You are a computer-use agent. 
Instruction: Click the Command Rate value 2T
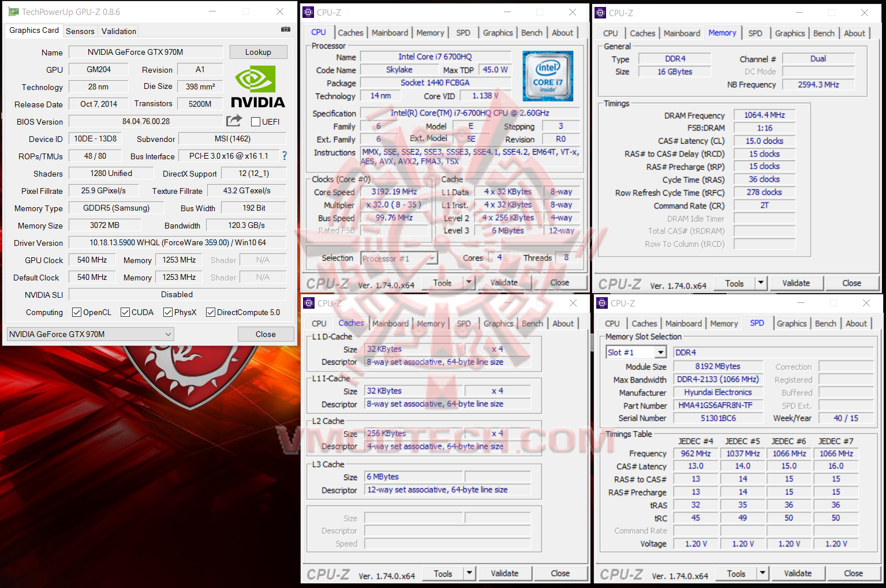point(764,205)
